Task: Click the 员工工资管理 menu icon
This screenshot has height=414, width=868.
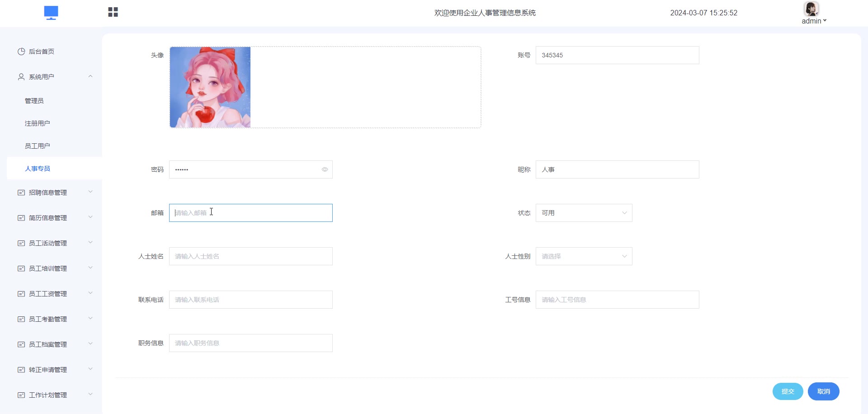Action: 21,294
